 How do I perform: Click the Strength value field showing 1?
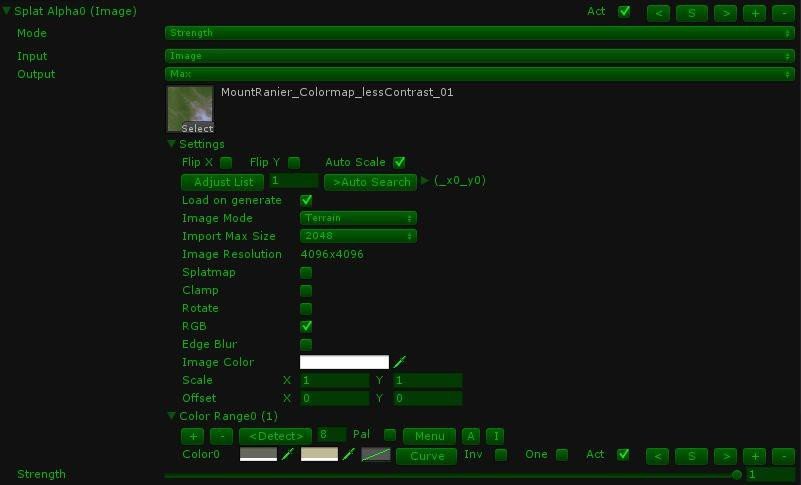pyautogui.click(x=771, y=475)
